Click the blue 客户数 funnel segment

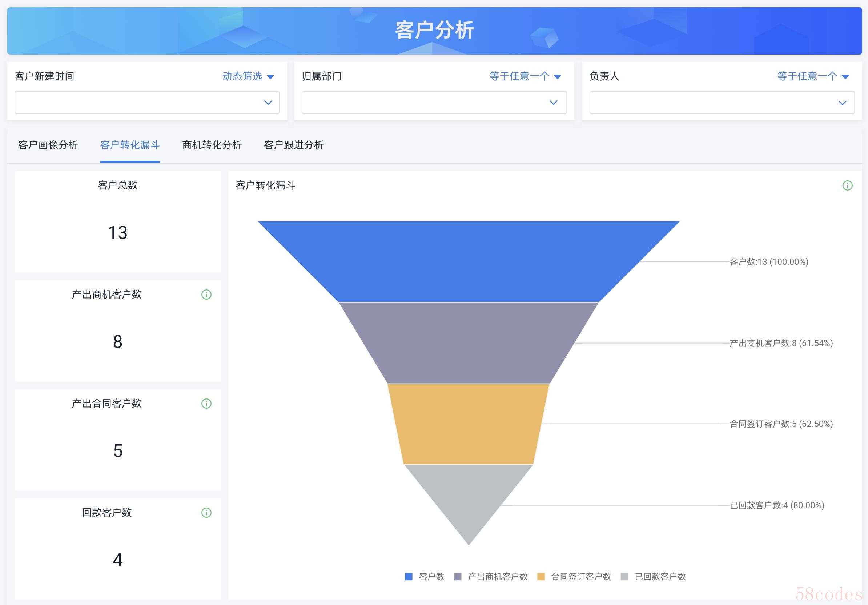click(x=469, y=261)
